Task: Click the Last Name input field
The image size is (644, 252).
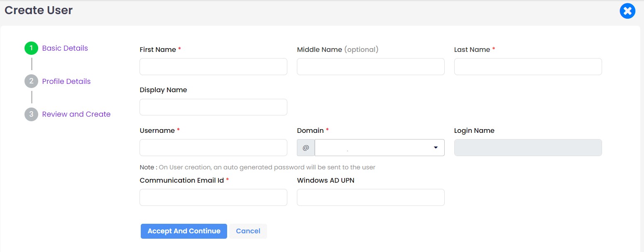Action: click(x=528, y=66)
